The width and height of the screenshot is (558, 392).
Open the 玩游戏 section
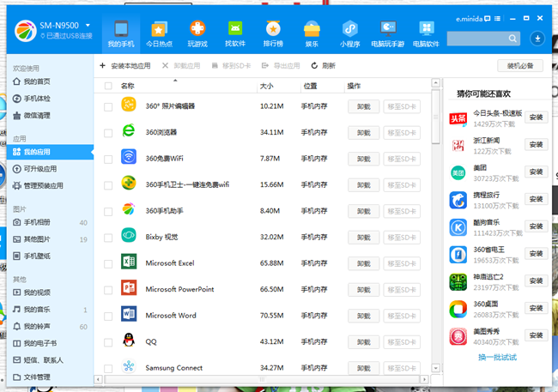(197, 34)
